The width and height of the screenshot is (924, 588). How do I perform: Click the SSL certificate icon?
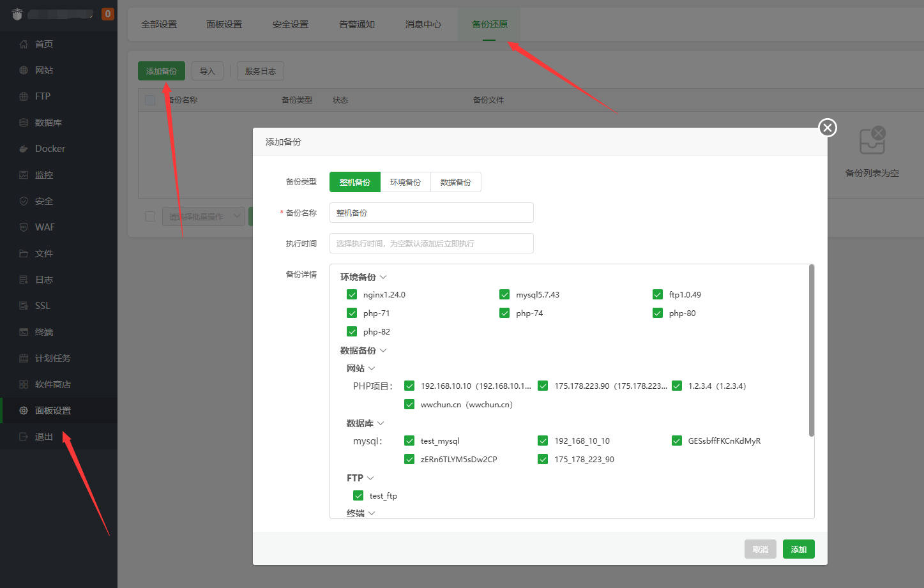[24, 306]
